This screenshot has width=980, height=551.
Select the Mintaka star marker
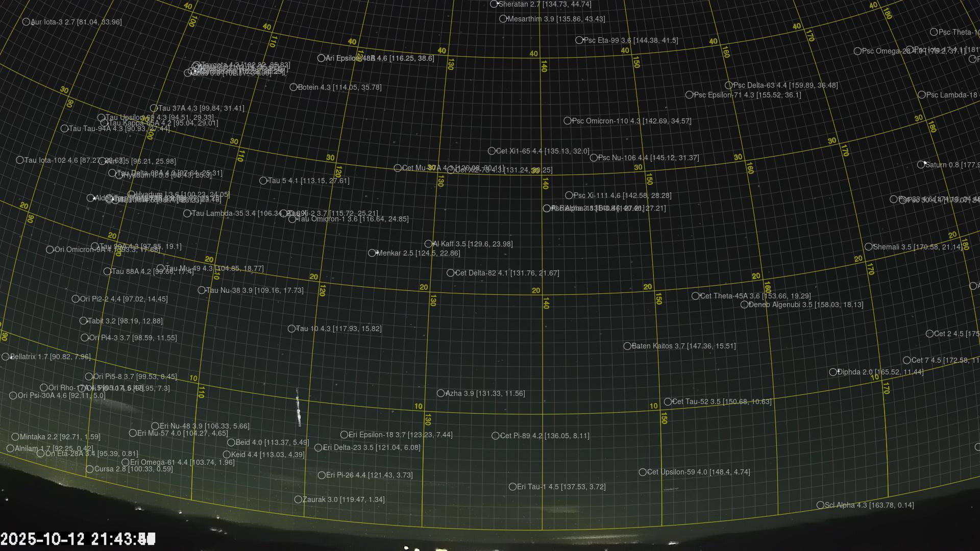click(x=15, y=437)
